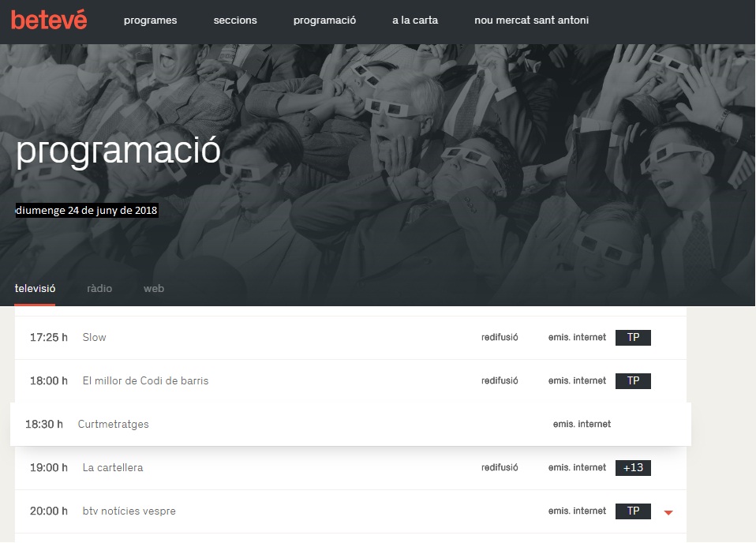Viewport: 756px width, 543px height.
Task: Visit nou mercat sant antoni page
Action: 531,21
